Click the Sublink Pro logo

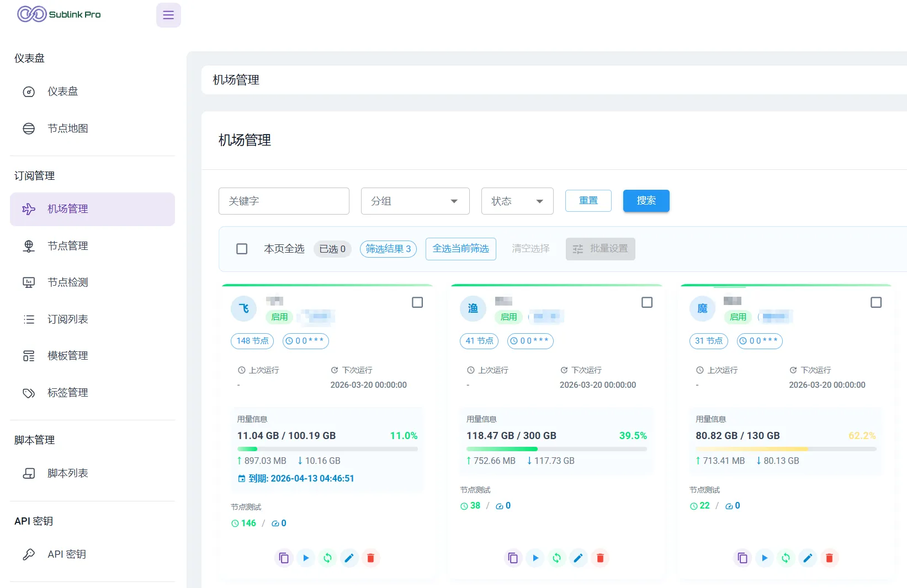coord(59,14)
